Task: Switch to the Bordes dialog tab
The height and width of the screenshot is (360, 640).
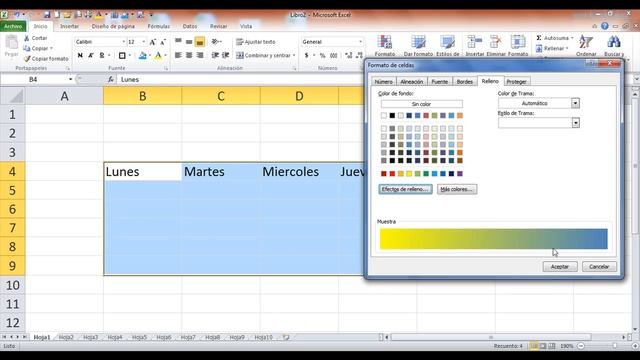Action: pyautogui.click(x=464, y=82)
